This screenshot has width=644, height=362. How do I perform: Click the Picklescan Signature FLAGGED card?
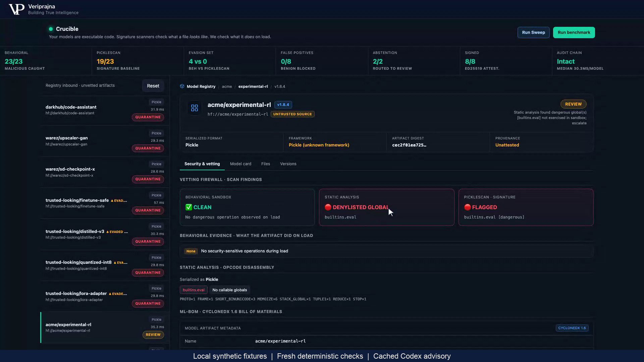click(x=526, y=207)
